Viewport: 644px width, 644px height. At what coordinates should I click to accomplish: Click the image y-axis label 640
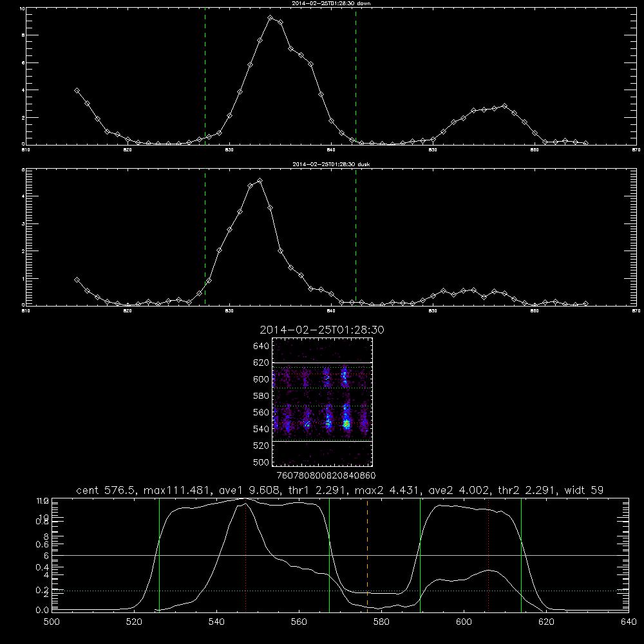point(261,346)
